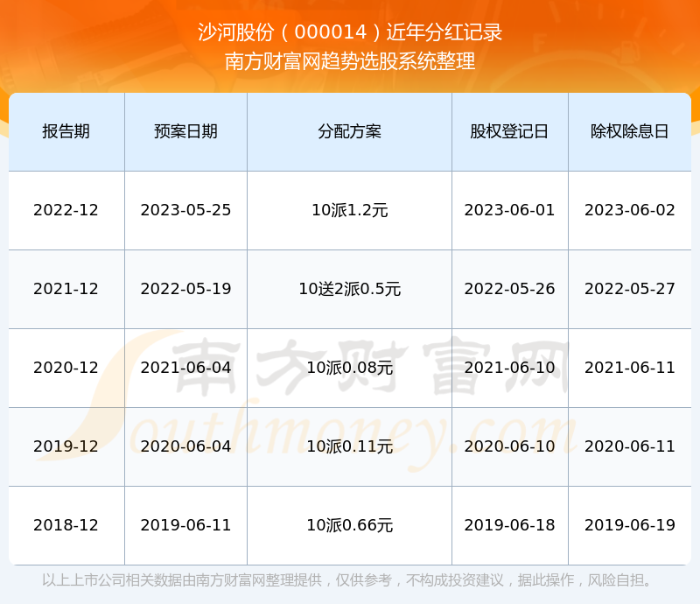Click the plan cell 10派0.11元

point(349,446)
